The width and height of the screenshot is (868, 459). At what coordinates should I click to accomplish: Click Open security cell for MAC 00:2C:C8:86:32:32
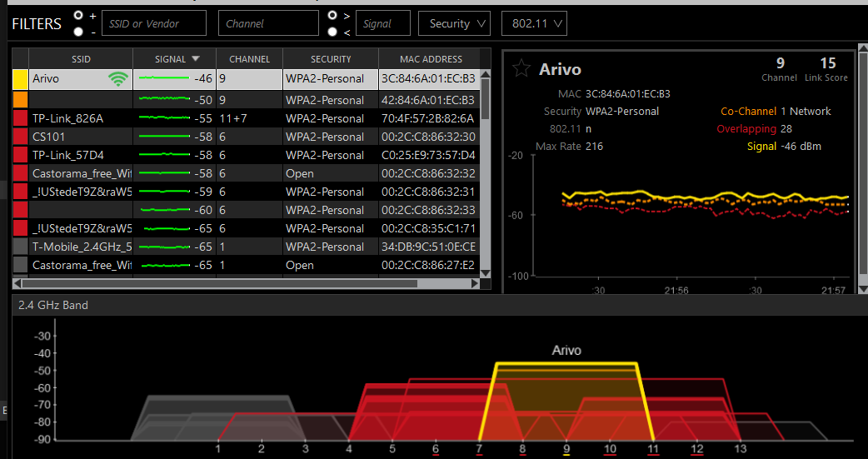331,173
